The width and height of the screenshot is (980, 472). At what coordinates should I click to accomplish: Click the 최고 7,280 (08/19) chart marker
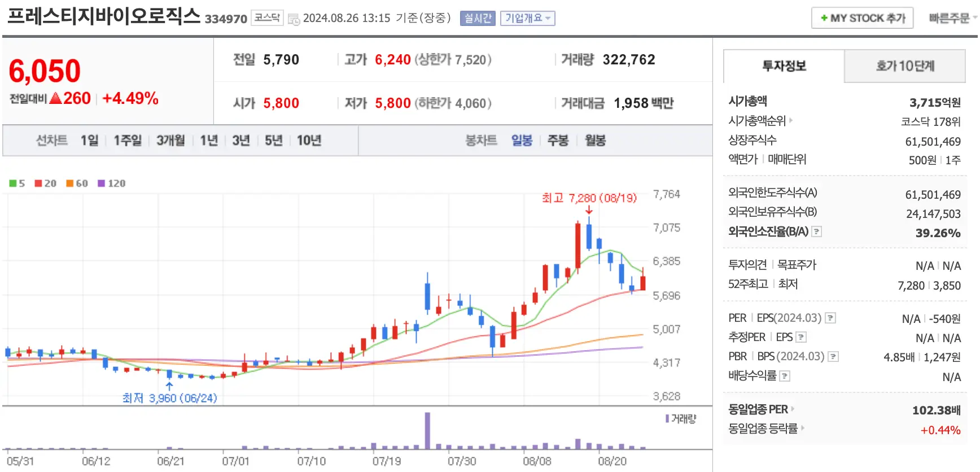coord(589,198)
